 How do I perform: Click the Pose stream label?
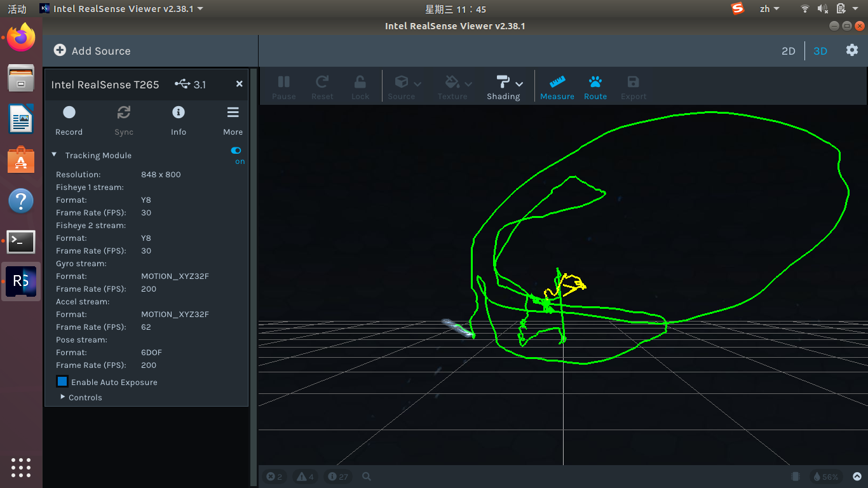tap(81, 339)
